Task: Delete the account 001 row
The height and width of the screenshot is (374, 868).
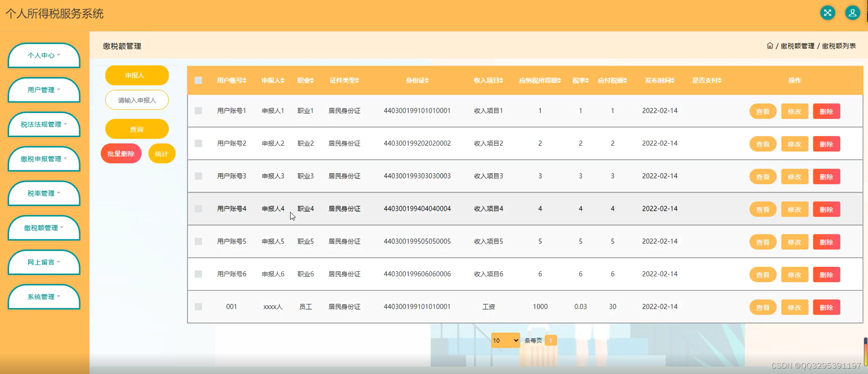Action: [826, 308]
